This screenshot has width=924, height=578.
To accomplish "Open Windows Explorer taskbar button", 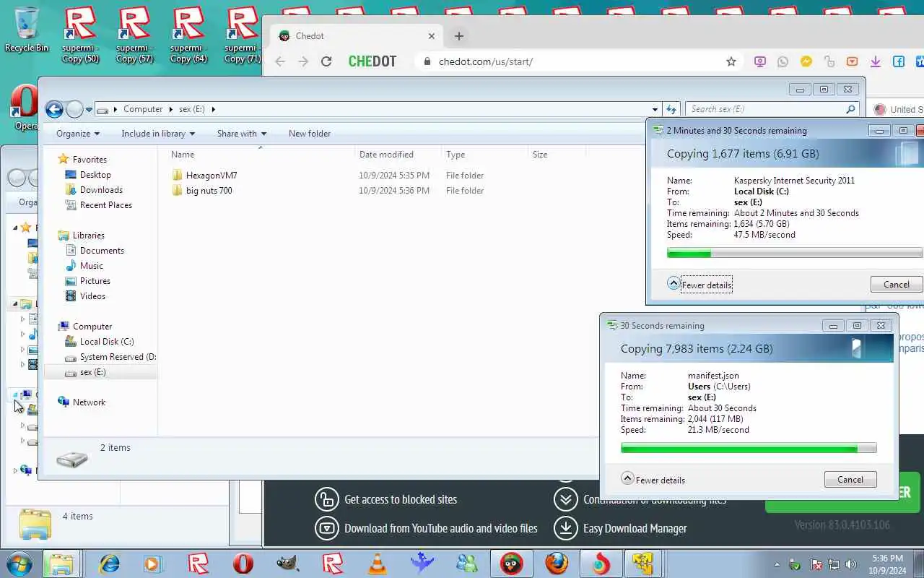I will [61, 563].
